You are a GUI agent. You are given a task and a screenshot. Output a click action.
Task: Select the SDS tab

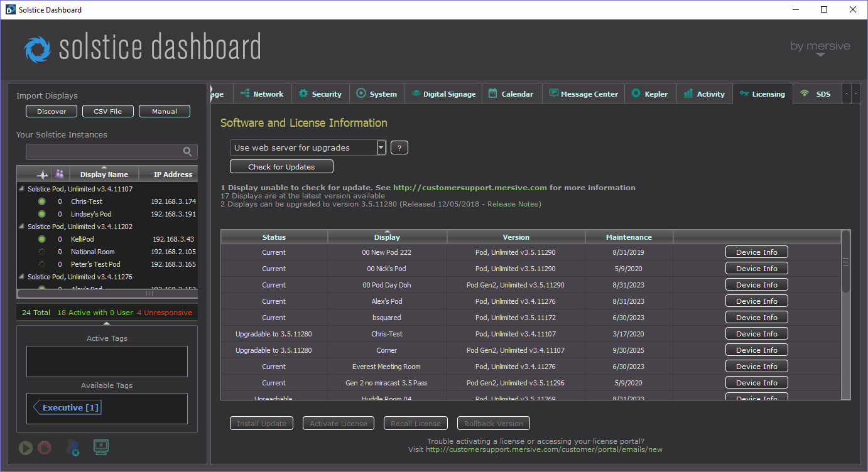[x=816, y=94]
